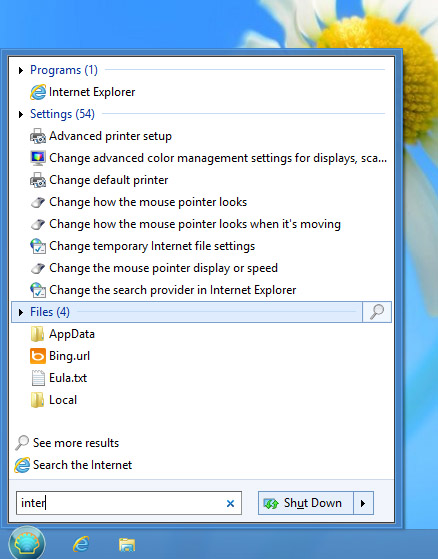The width and height of the screenshot is (438, 559).
Task: Clear the search box with the X
Action: tap(230, 503)
